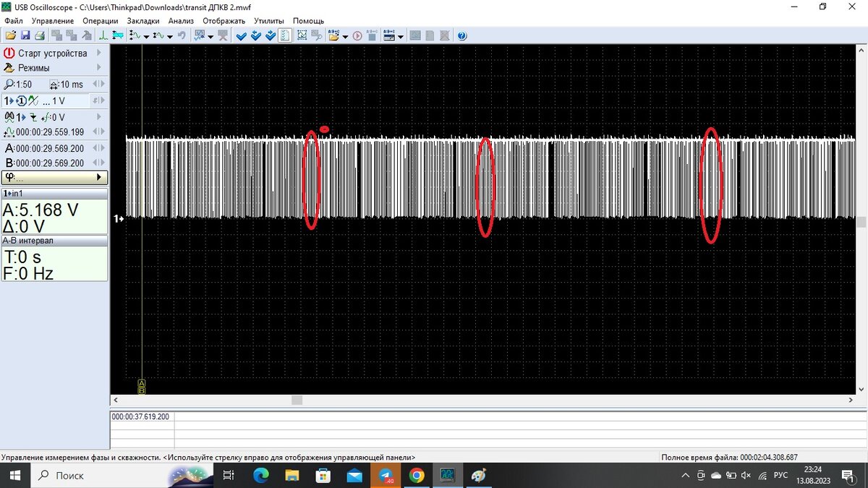Image resolution: width=868 pixels, height=488 pixels.
Task: Click red power icon beside Старт устройства
Action: tap(9, 53)
